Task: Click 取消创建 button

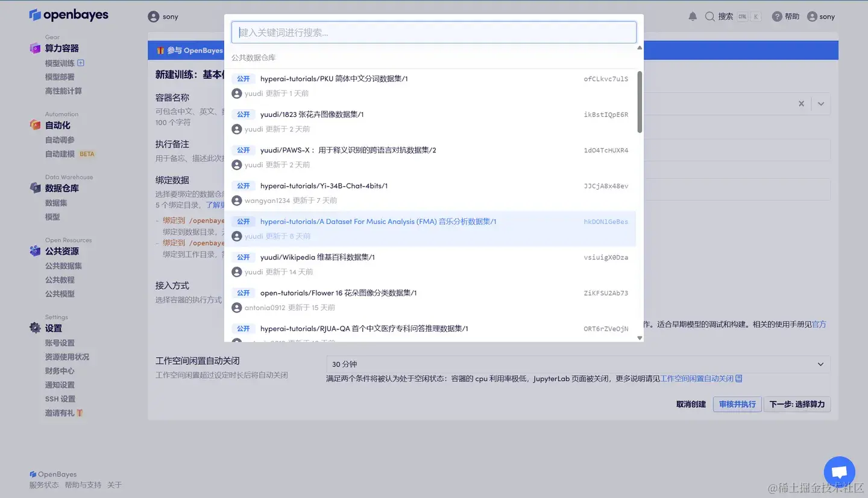Action: click(691, 404)
